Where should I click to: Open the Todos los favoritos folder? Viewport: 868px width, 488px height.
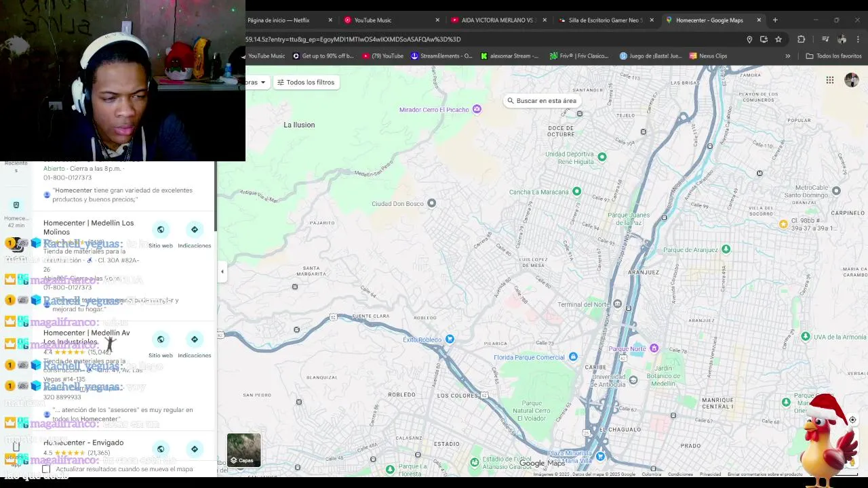click(x=833, y=56)
